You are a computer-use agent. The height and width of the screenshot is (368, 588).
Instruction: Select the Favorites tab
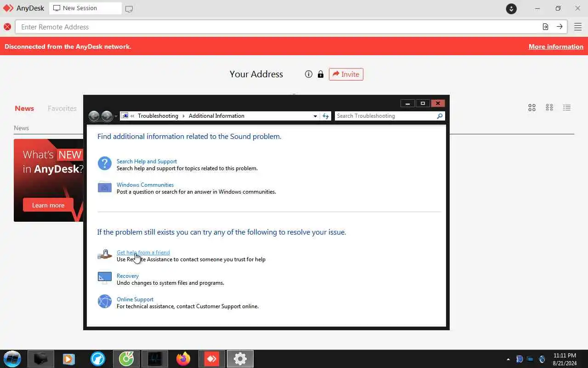click(x=62, y=109)
